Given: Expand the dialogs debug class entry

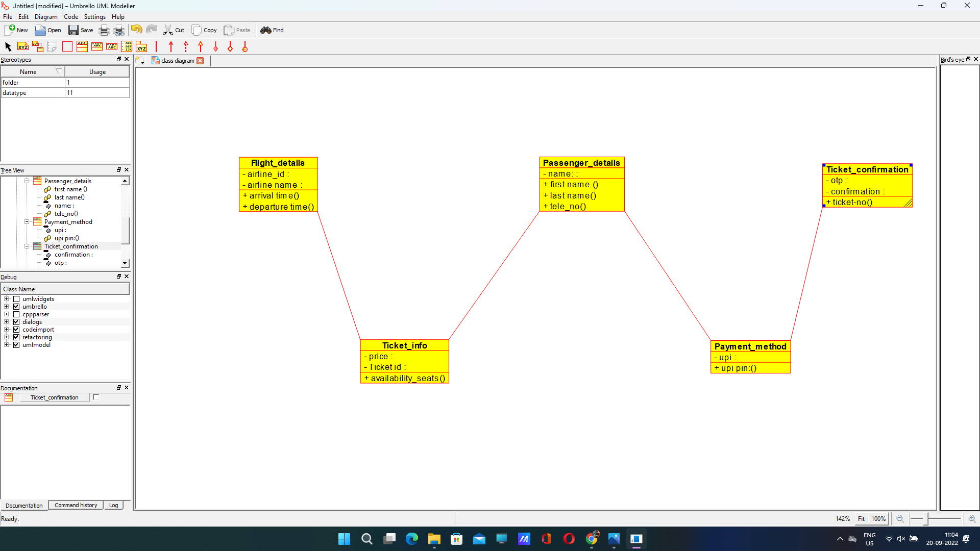Looking at the screenshot, I should [6, 322].
